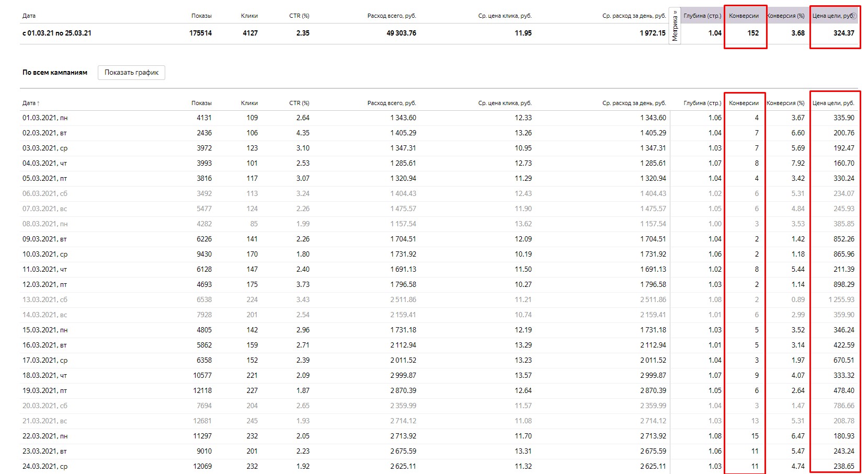Click По всем кампаниям heading
This screenshot has width=868, height=474.
(55, 73)
